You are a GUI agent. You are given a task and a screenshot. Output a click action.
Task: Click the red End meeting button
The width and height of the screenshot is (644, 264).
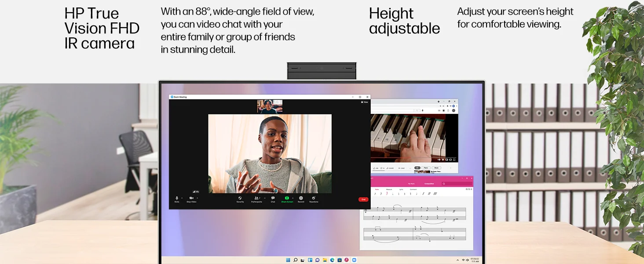(x=363, y=199)
